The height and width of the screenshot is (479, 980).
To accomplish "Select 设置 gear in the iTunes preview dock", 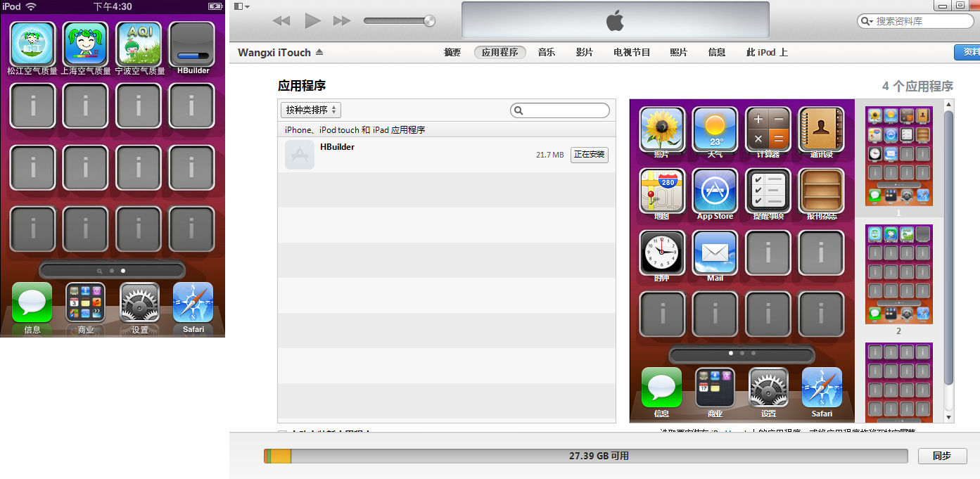I will pos(768,388).
